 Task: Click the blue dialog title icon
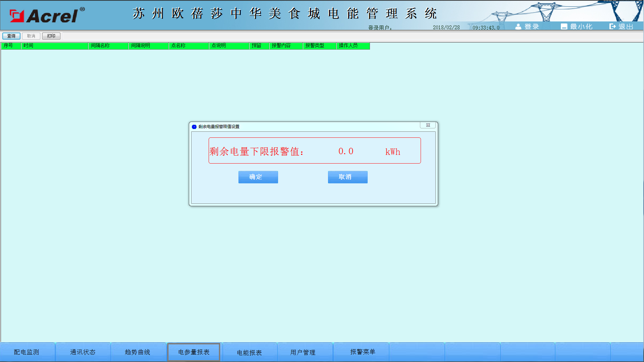tap(194, 127)
